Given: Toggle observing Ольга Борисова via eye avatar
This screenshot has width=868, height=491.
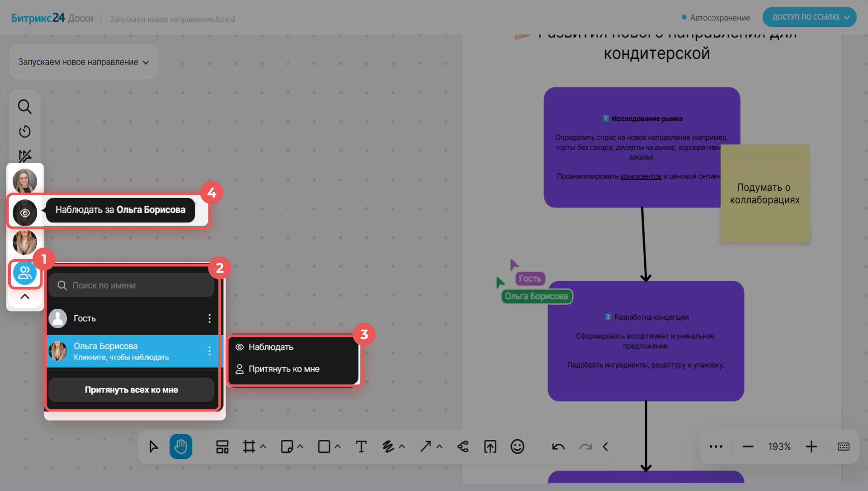Looking at the screenshot, I should [x=25, y=212].
